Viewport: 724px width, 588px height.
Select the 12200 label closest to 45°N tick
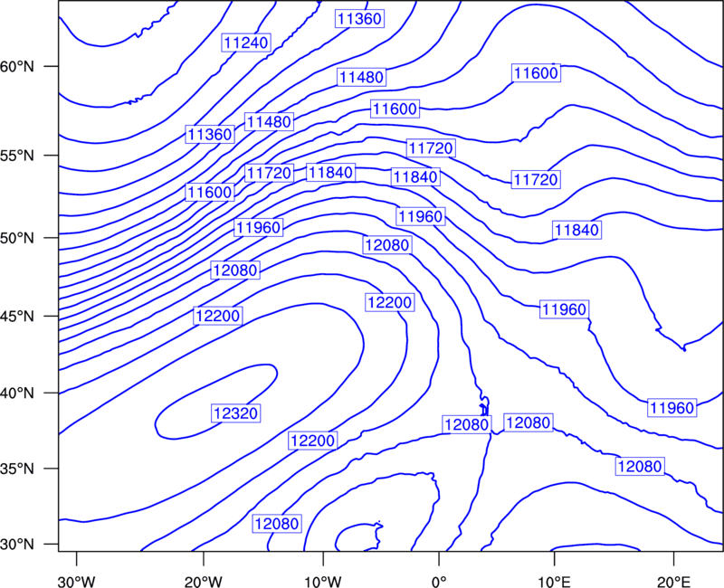(218, 316)
